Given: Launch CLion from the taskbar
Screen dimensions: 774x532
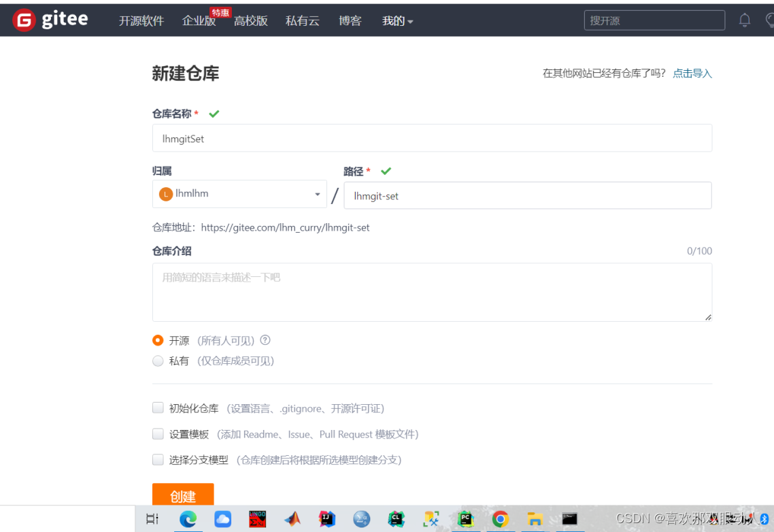Looking at the screenshot, I should click(x=397, y=519).
